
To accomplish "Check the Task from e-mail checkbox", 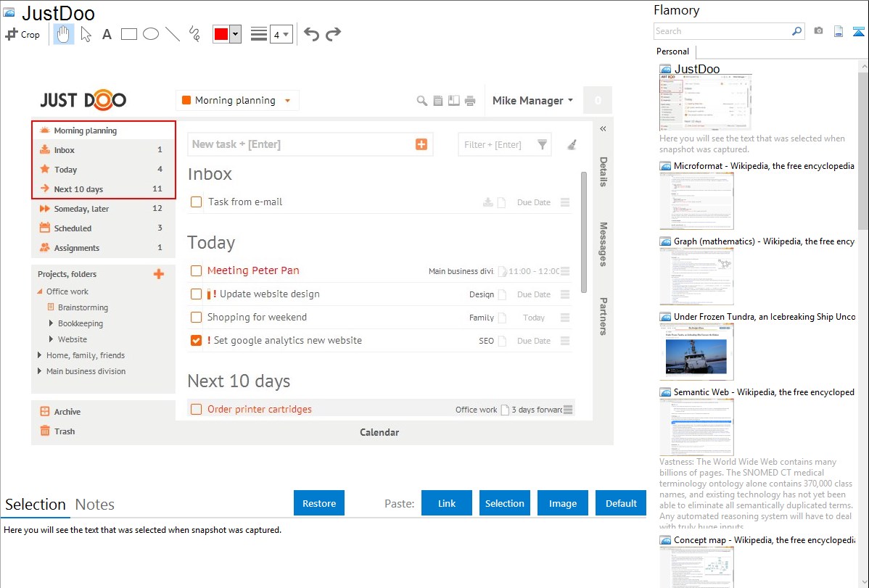I will pos(196,202).
